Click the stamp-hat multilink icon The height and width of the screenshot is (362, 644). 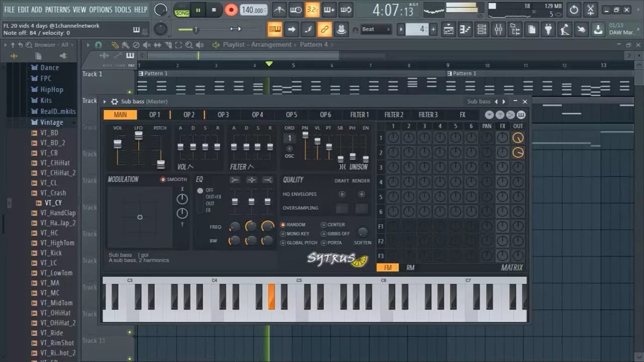click(x=341, y=29)
